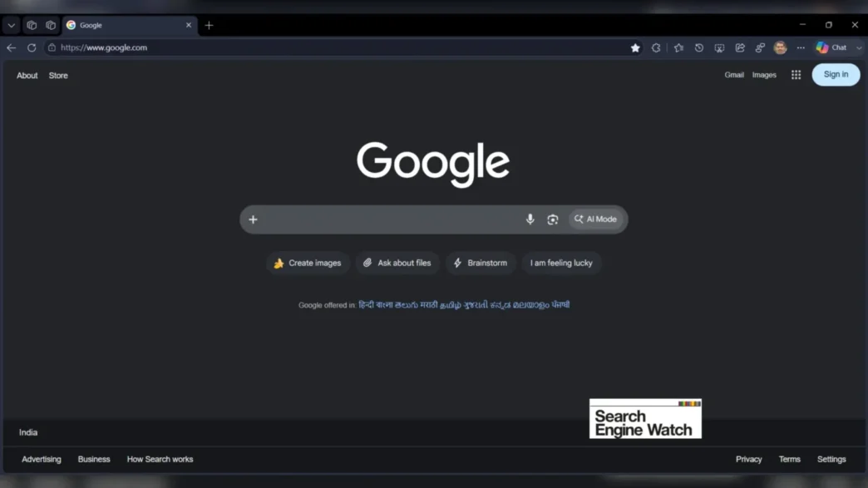Open the Privacy footer link
This screenshot has height=488, width=868.
pyautogui.click(x=748, y=459)
